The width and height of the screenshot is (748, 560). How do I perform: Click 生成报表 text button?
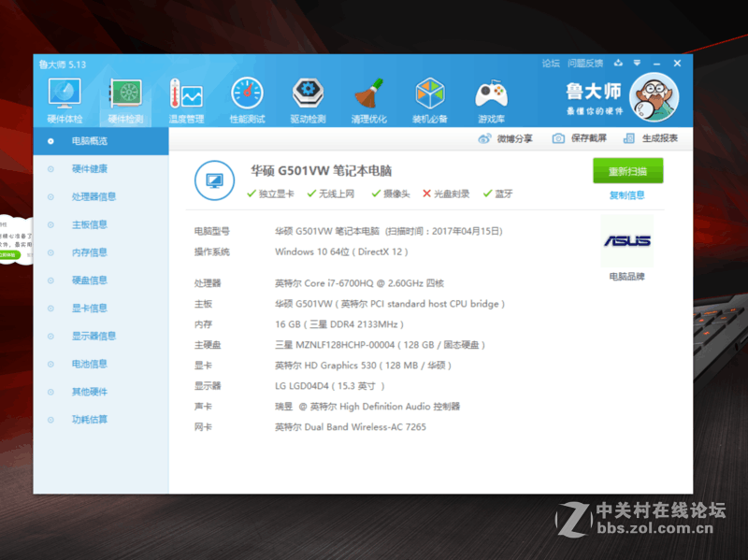click(660, 138)
